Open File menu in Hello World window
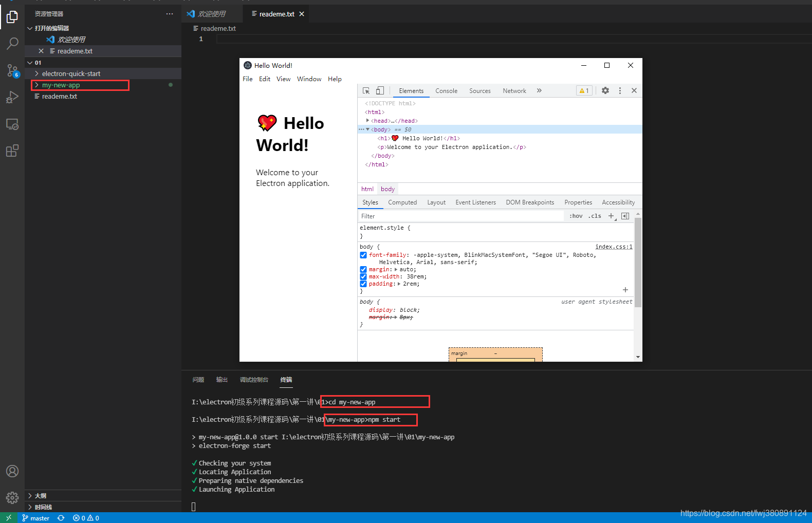The width and height of the screenshot is (812, 523). [x=248, y=79]
